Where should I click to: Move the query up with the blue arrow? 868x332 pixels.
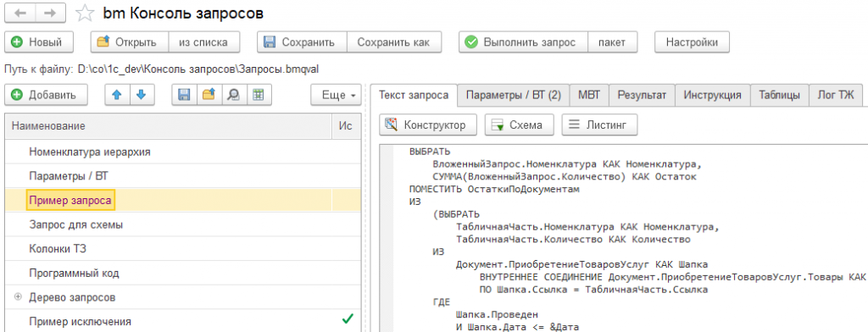click(117, 95)
